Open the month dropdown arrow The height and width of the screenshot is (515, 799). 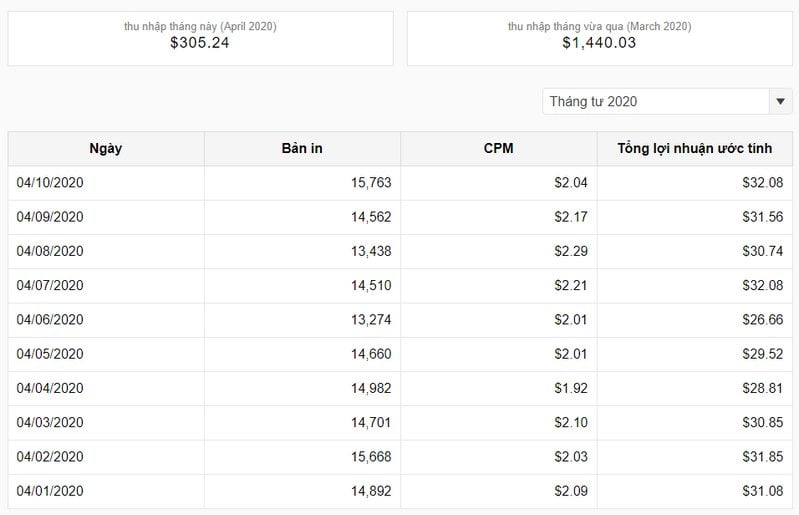point(780,101)
